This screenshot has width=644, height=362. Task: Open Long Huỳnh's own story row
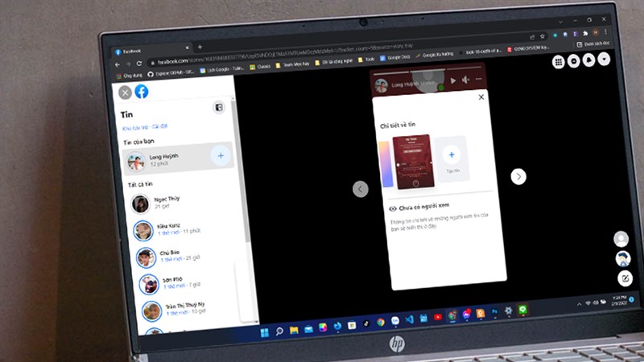point(178,159)
